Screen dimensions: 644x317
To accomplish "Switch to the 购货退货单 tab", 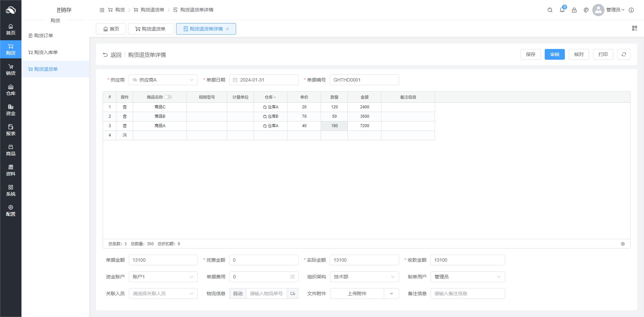I will point(151,29).
